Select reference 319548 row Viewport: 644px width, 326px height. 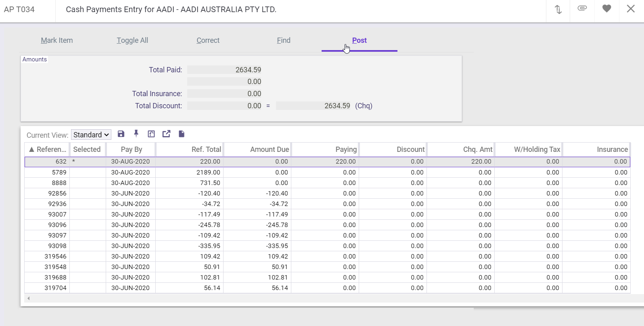(327, 267)
